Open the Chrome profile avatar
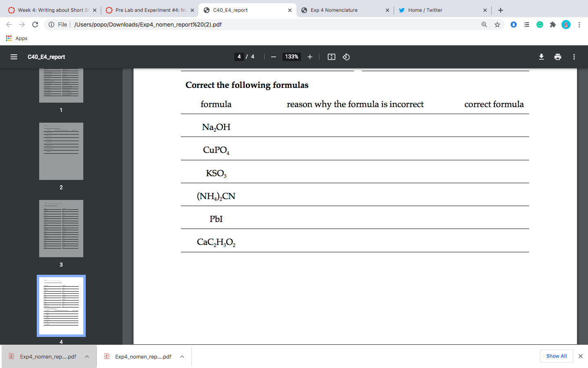This screenshot has width=588, height=368. pos(566,25)
